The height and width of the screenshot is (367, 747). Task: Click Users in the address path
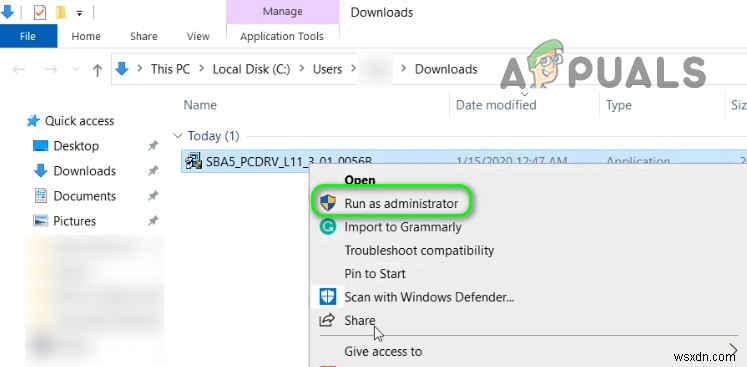click(327, 69)
